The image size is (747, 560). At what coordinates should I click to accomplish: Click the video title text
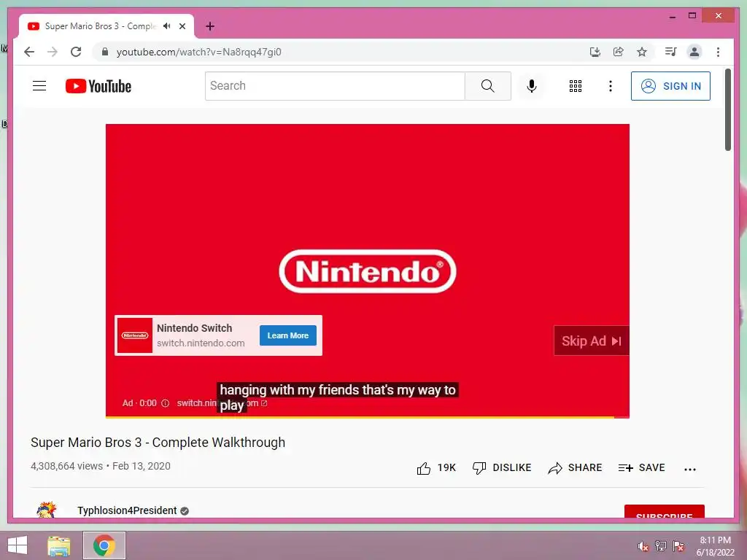[158, 443]
